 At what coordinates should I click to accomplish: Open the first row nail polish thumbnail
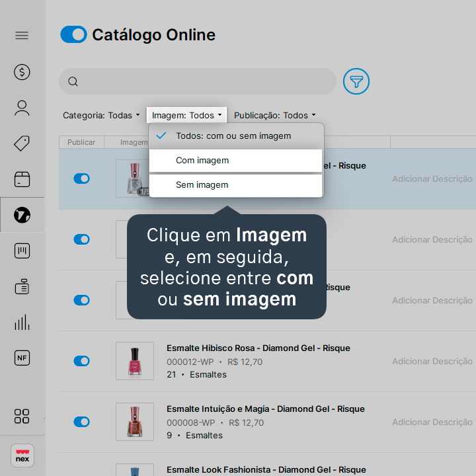tap(133, 178)
